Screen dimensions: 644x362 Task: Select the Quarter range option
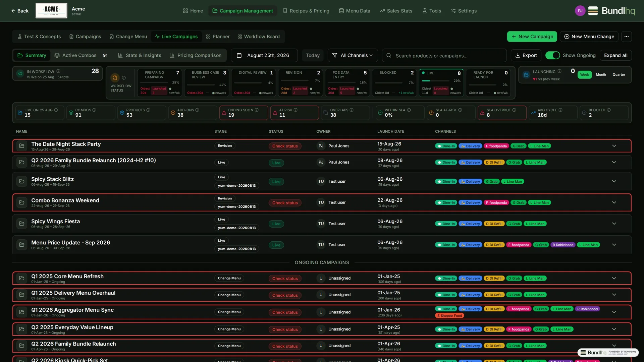click(x=619, y=75)
